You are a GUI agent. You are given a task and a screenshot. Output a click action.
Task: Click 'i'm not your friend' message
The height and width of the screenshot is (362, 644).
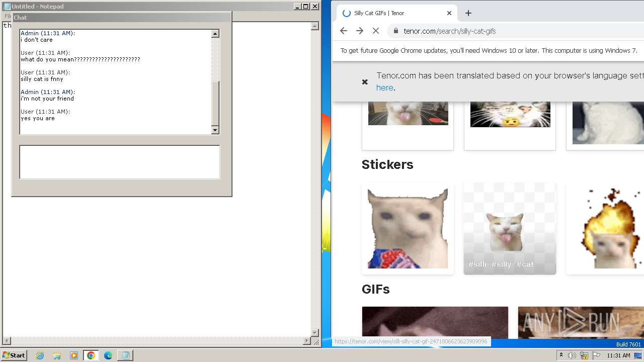coord(47,99)
